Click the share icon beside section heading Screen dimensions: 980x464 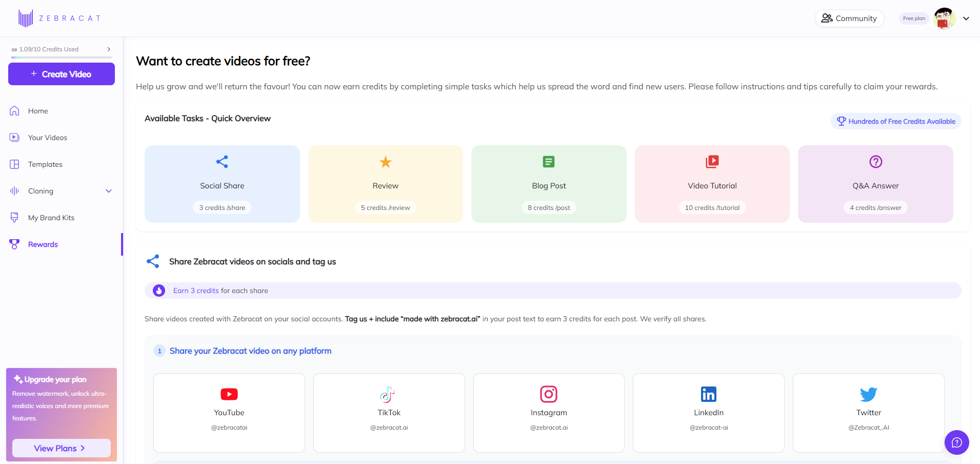click(153, 261)
